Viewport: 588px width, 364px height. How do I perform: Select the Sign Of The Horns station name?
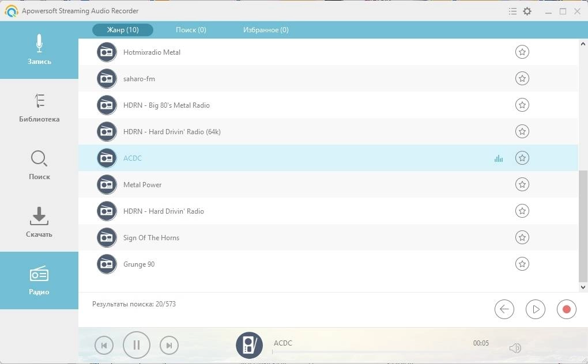click(x=151, y=238)
